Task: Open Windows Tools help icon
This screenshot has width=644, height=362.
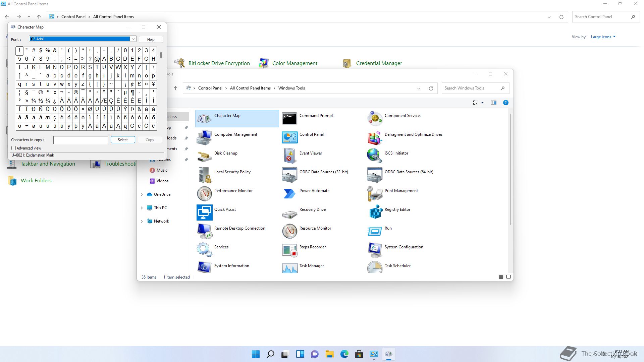Action: (506, 103)
